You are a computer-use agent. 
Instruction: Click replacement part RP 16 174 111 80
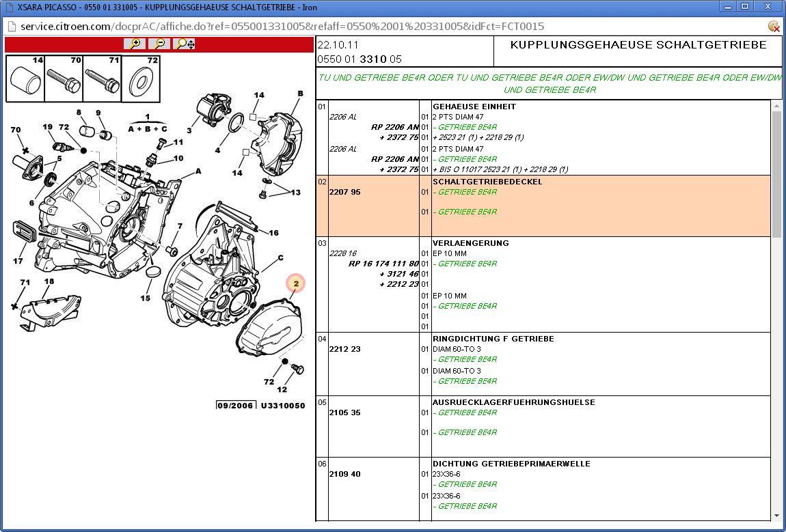383,264
